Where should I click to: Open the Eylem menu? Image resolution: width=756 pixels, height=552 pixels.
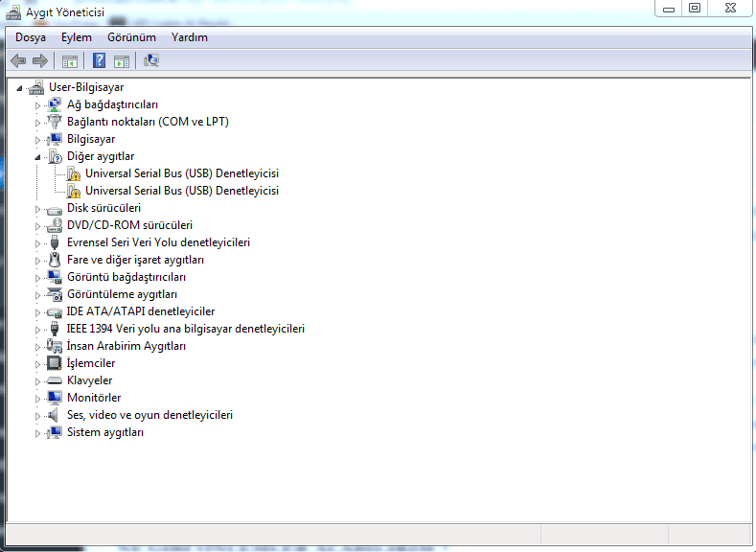[77, 37]
